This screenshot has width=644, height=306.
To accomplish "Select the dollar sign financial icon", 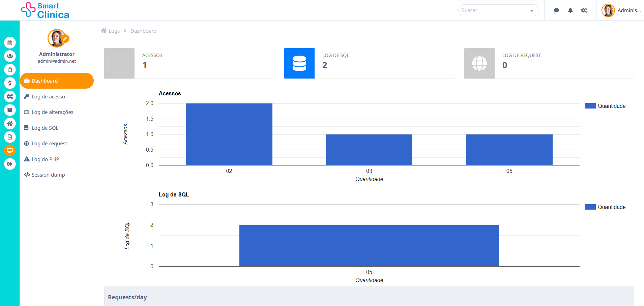I will click(10, 83).
